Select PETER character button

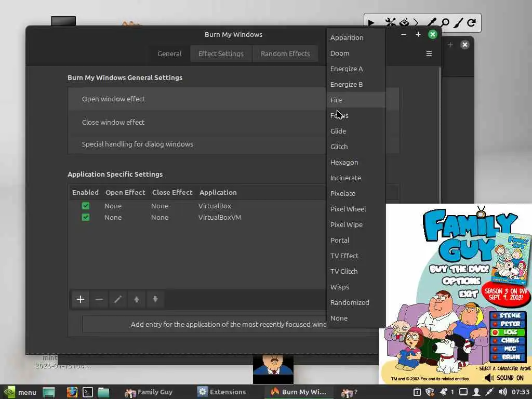[x=508, y=324]
